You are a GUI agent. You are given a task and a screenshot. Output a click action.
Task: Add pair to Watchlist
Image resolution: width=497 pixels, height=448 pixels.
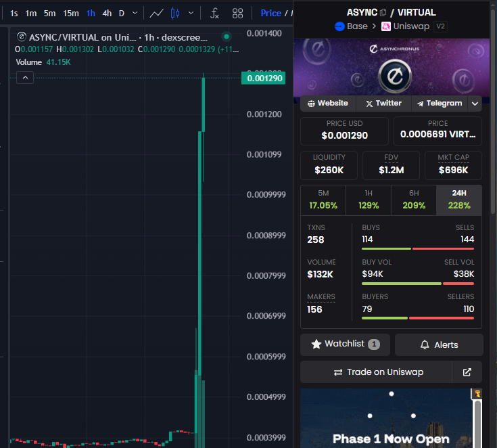point(345,344)
